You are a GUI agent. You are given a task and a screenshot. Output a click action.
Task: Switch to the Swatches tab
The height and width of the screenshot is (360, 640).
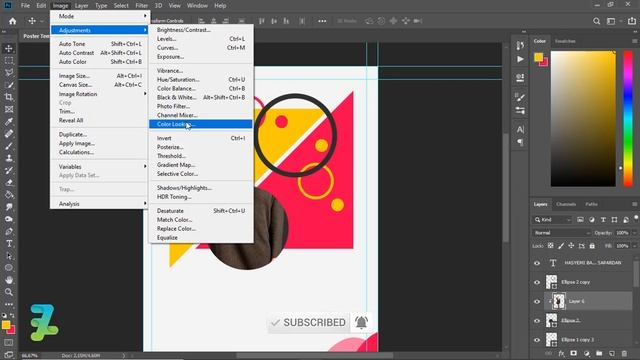click(x=565, y=41)
